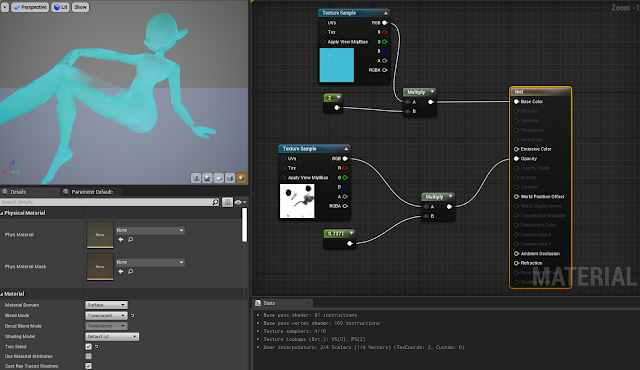Click Phys Material None thumbnail
This screenshot has width=640, height=370.
click(x=100, y=235)
